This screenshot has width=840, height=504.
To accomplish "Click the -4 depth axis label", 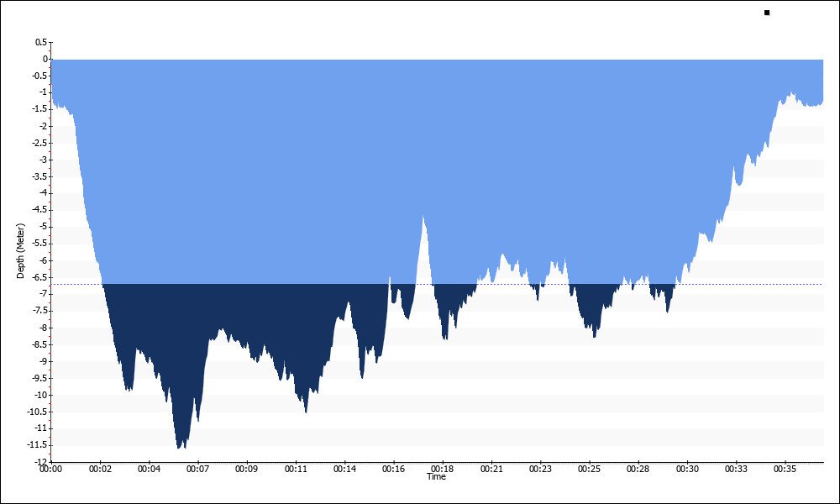I will click(42, 193).
